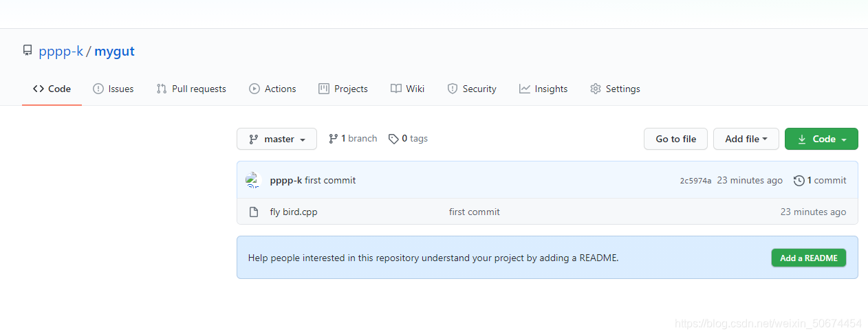Open the green Code download dropdown
Screen dimensions: 868x336
coord(821,139)
